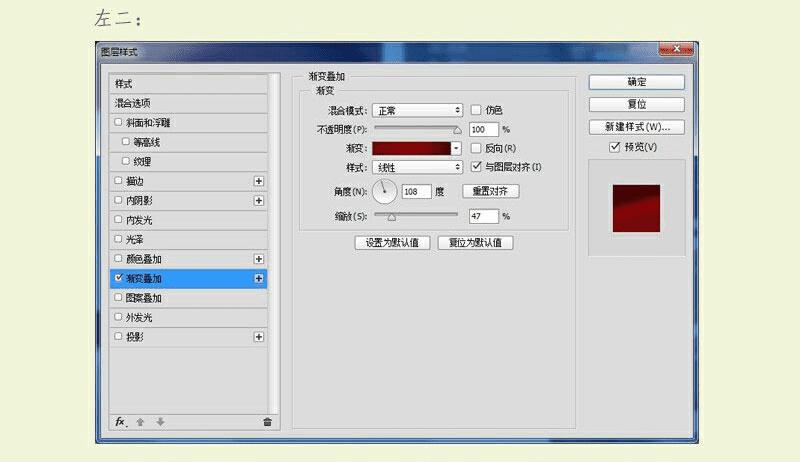The image size is (800, 462).
Task: Uncheck 与图层对齐(I) checkbox
Action: 476,166
